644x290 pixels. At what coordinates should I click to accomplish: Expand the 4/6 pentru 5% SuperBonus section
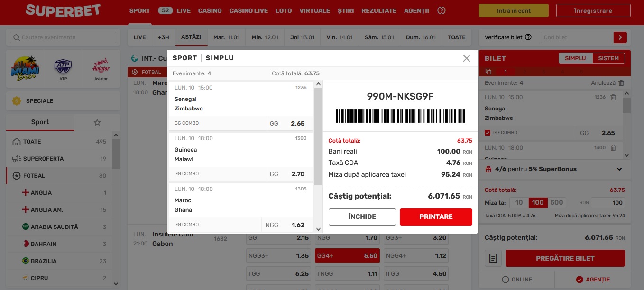point(619,169)
